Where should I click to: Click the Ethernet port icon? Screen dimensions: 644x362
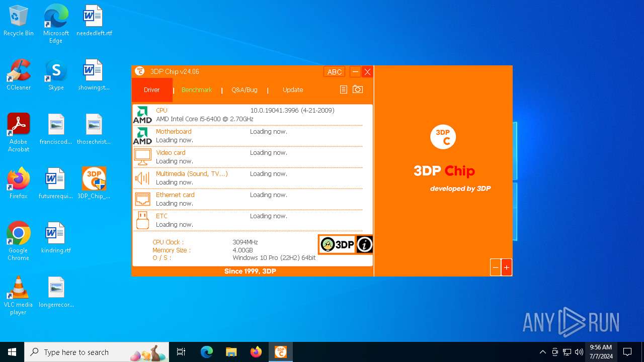[x=142, y=199]
